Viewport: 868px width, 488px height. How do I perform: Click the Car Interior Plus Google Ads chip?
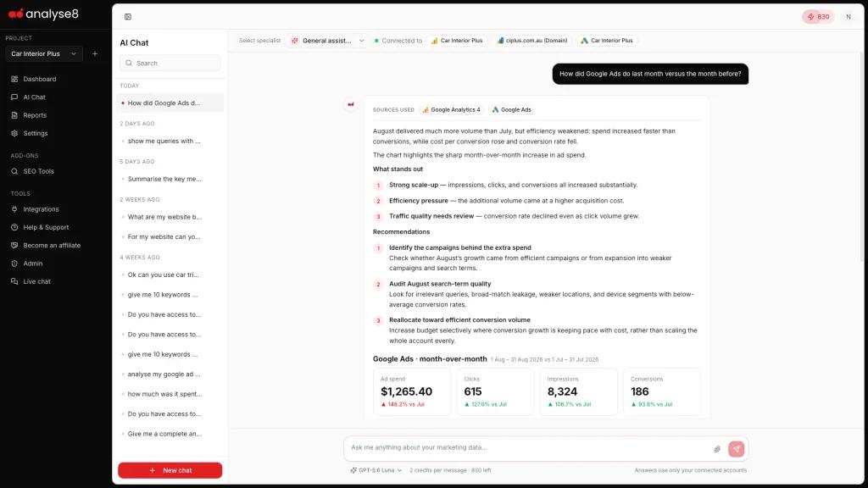[x=606, y=41]
